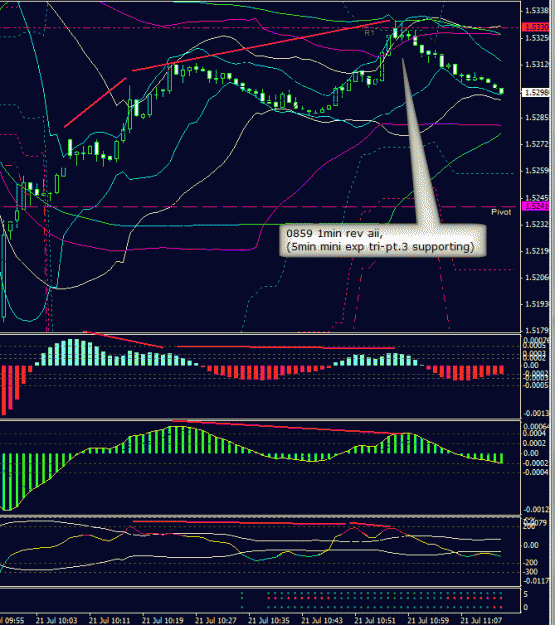The image size is (555, 625).
Task: Click time axis label 21 Jul 10:03
Action: (x=57, y=621)
